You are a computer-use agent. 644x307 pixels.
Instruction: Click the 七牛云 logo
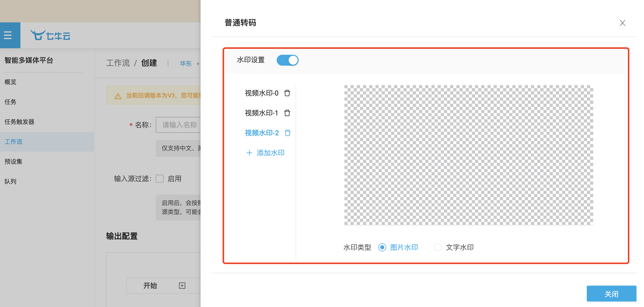click(x=51, y=35)
